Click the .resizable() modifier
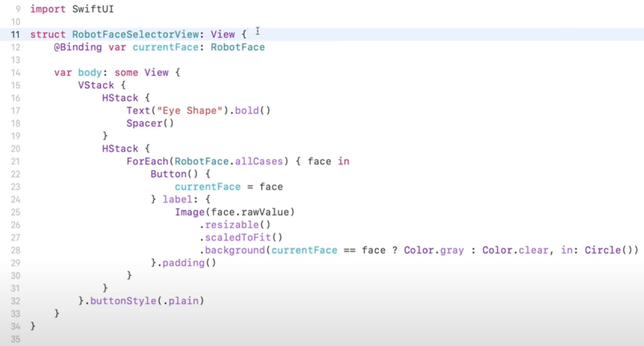This screenshot has width=644, height=346. pyautogui.click(x=235, y=225)
